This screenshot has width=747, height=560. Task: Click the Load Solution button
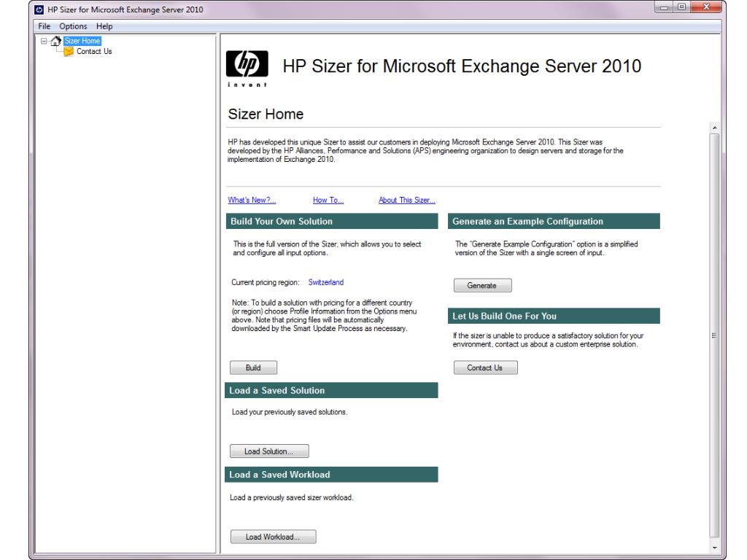pos(269,451)
